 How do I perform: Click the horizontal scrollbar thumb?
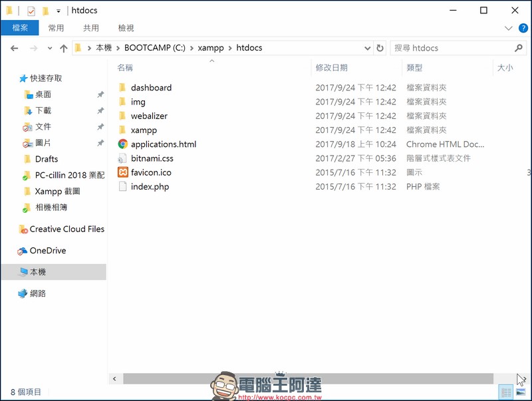coord(308,378)
